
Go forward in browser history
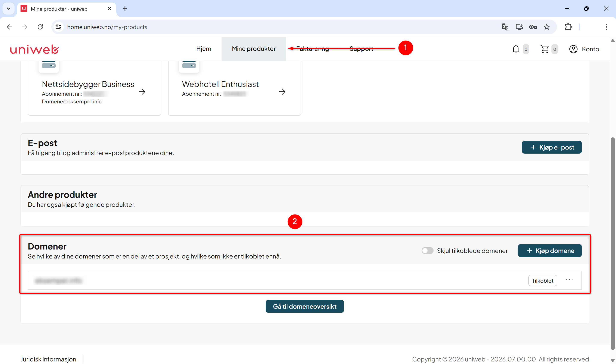click(x=25, y=27)
